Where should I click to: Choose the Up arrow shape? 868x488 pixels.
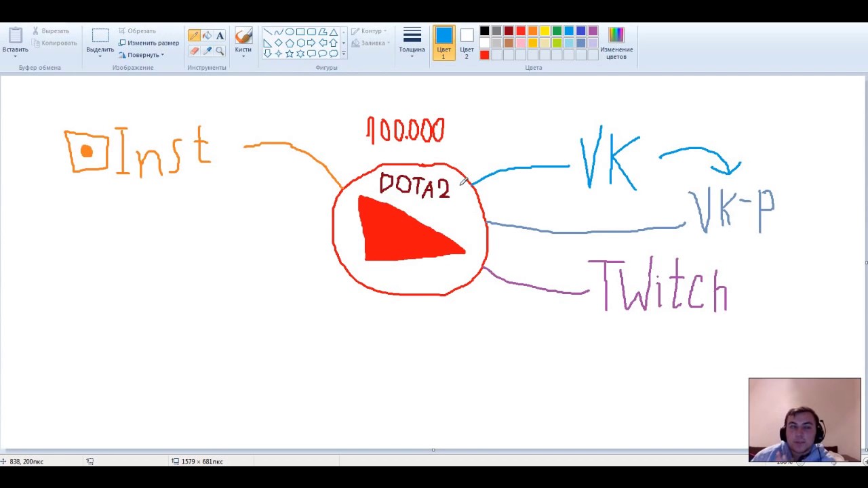(334, 43)
